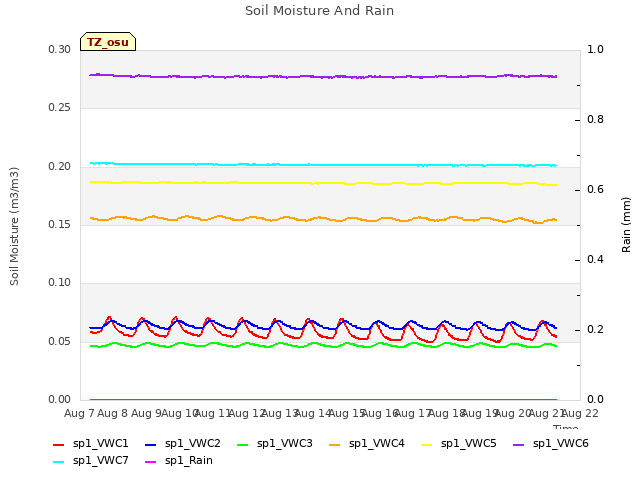
Task: Click the Soil Moisture (m3/m3) axis label
Action: click(14, 226)
